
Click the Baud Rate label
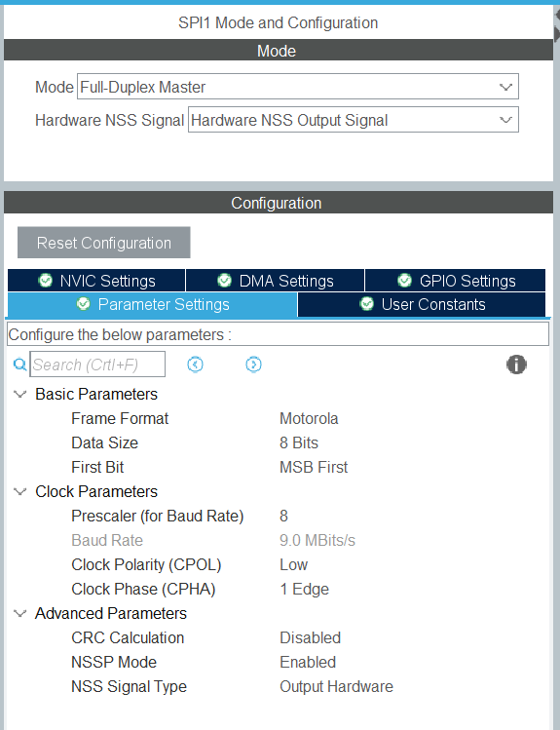[x=107, y=540]
